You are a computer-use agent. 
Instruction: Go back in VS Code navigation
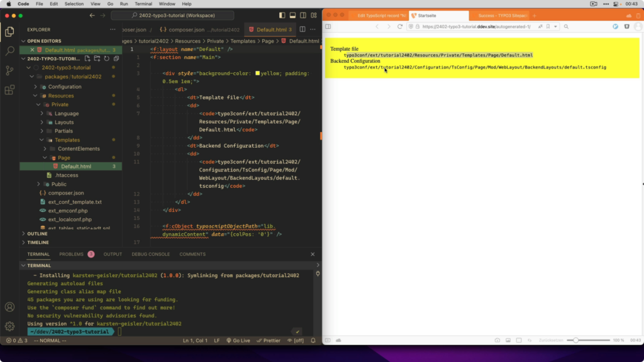click(92, 15)
